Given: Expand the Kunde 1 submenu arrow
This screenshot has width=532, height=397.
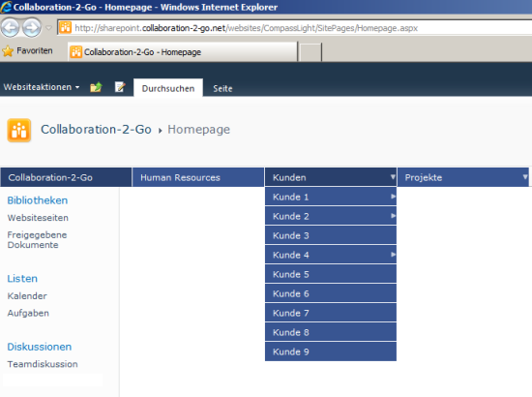Looking at the screenshot, I should coord(393,197).
